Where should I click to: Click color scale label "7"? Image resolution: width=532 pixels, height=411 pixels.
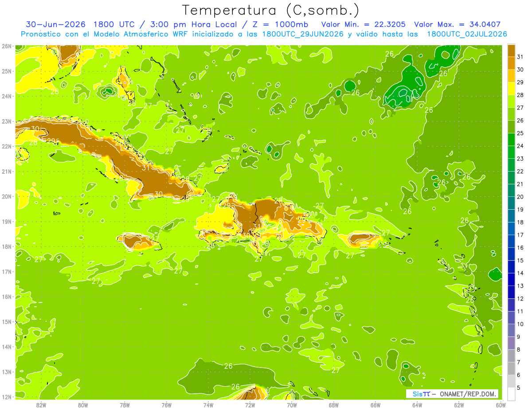(519, 362)
